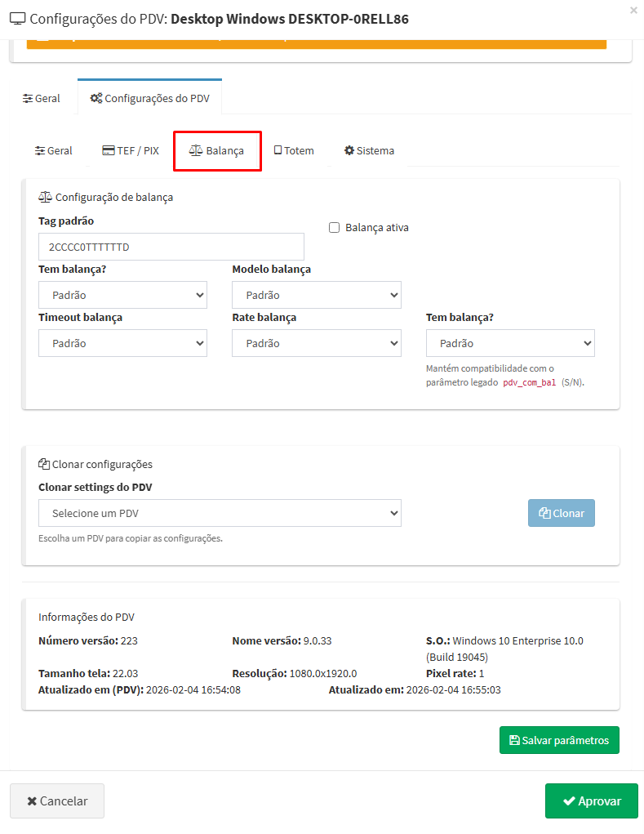
Task: Expand the Rate balança dropdown
Action: 317,343
